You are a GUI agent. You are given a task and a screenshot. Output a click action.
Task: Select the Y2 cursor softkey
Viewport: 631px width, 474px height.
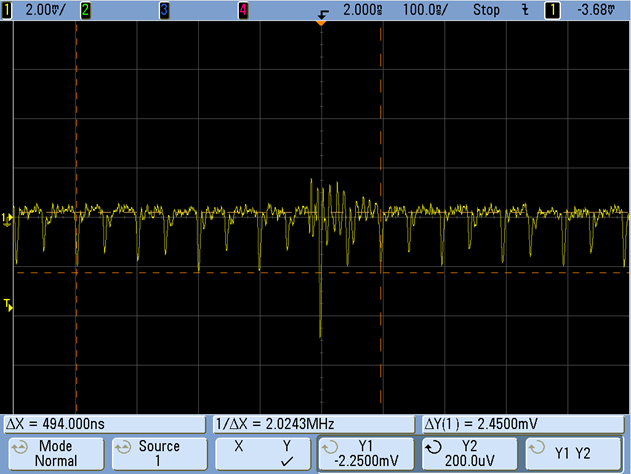pos(470,453)
